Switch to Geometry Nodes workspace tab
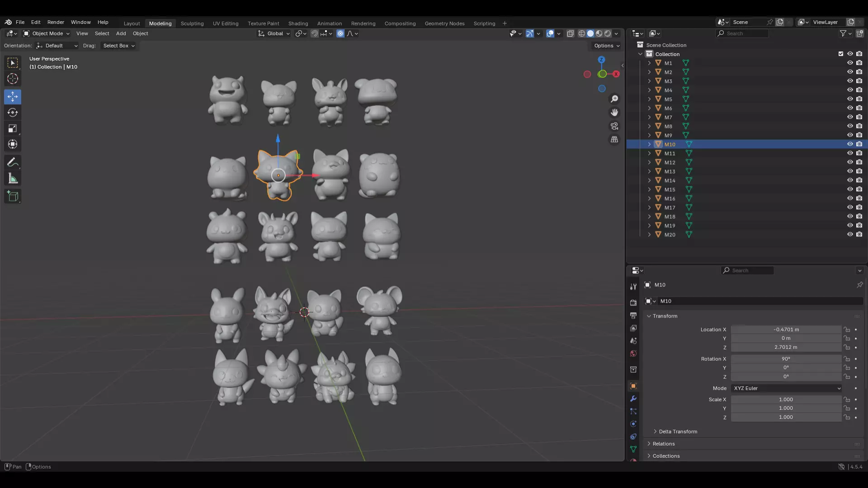868x488 pixels. (x=444, y=23)
